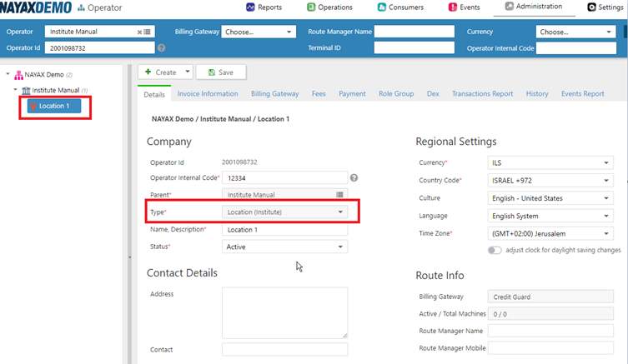
Task: Switch to Fees tab
Action: [x=319, y=93]
